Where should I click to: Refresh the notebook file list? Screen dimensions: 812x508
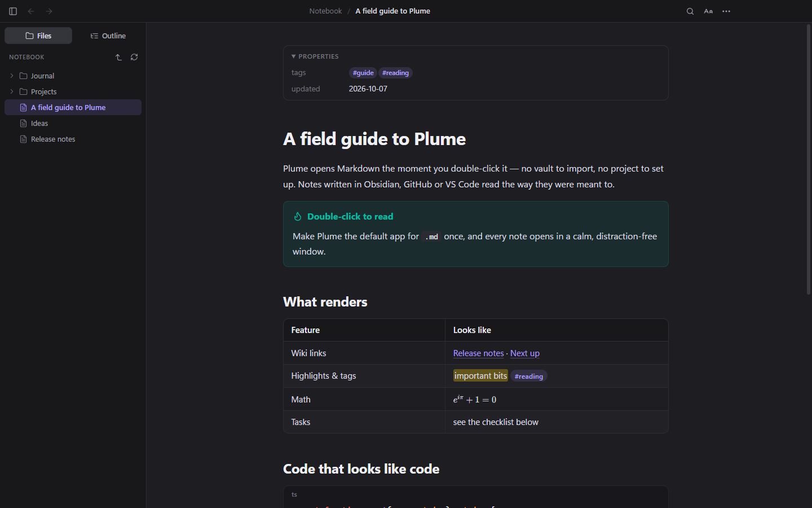click(134, 57)
